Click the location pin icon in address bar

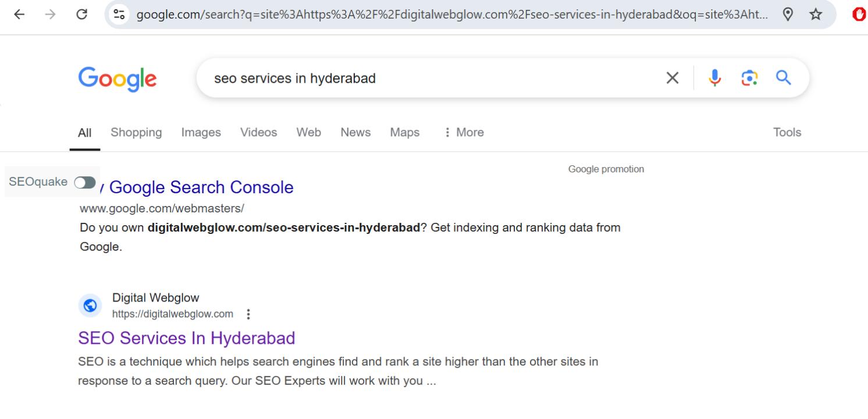(788, 15)
